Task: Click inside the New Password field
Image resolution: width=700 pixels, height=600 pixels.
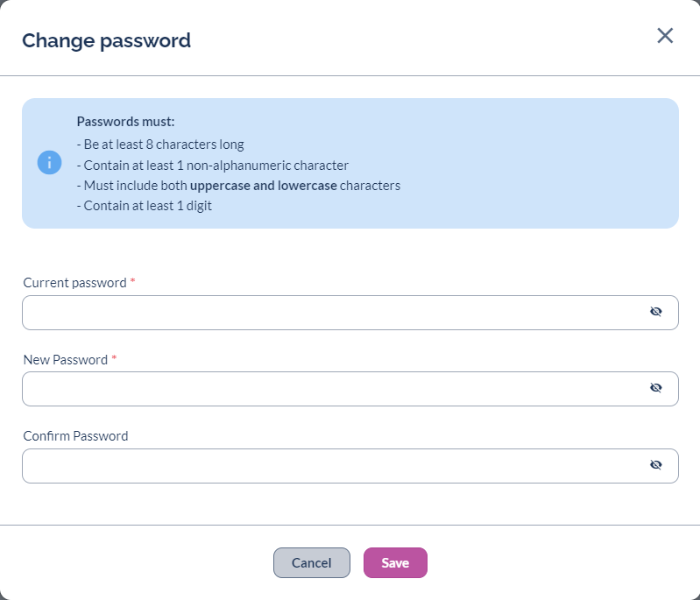Action: (x=333, y=389)
